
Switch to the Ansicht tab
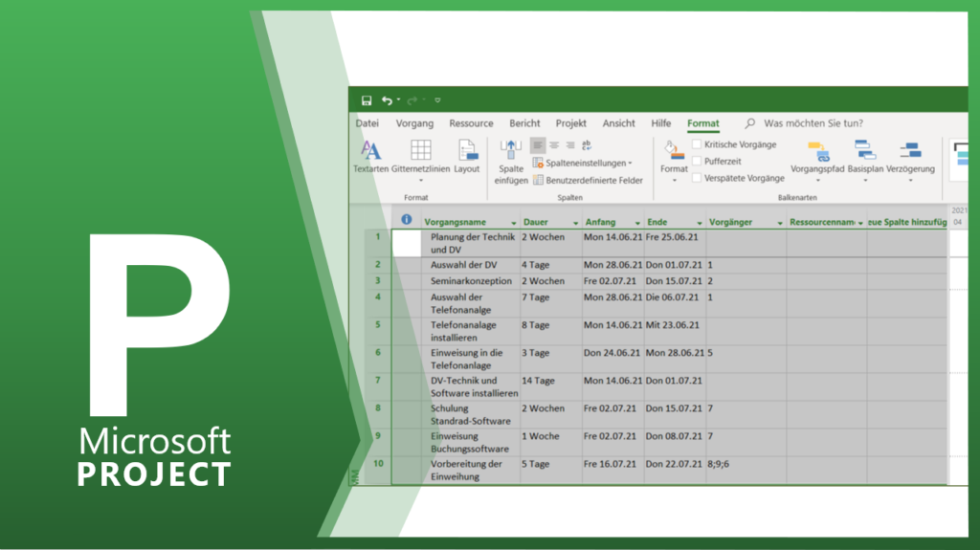tap(619, 123)
